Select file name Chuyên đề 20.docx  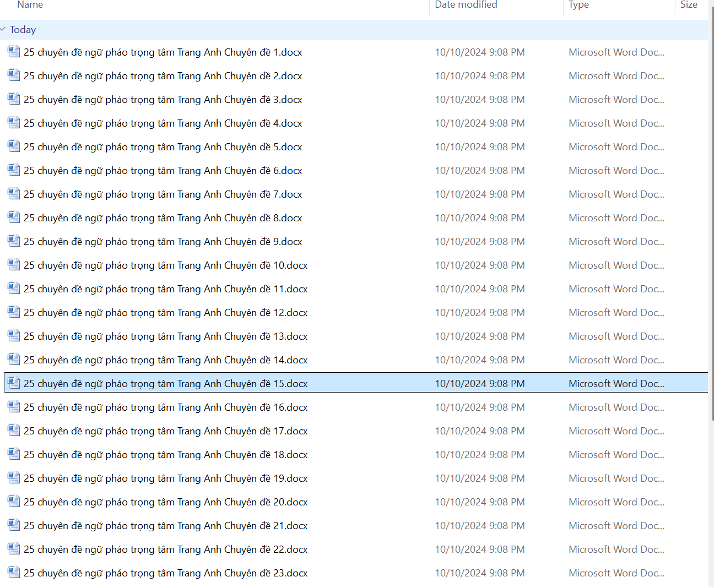(166, 502)
